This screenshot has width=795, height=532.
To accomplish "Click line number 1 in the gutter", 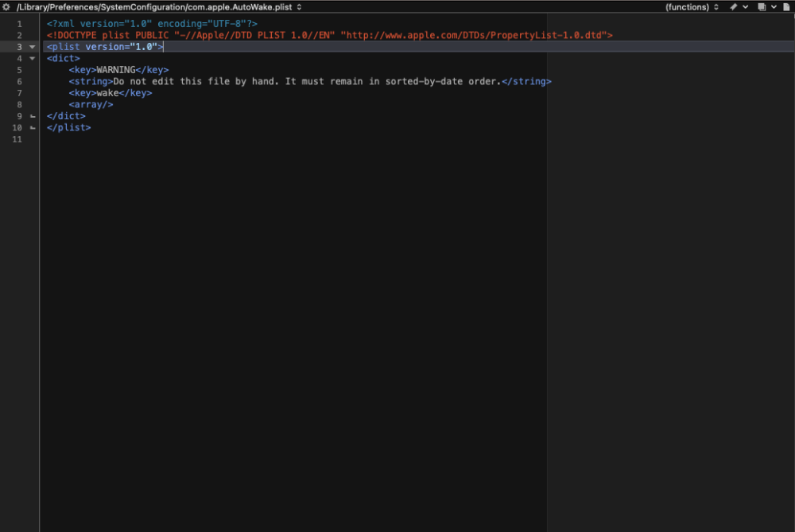I will 19,24.
